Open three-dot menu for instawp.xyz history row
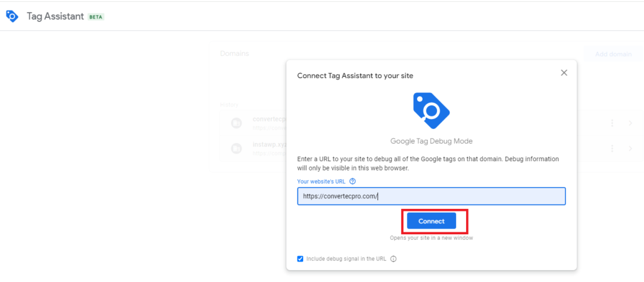The width and height of the screenshot is (644, 282). tap(612, 149)
